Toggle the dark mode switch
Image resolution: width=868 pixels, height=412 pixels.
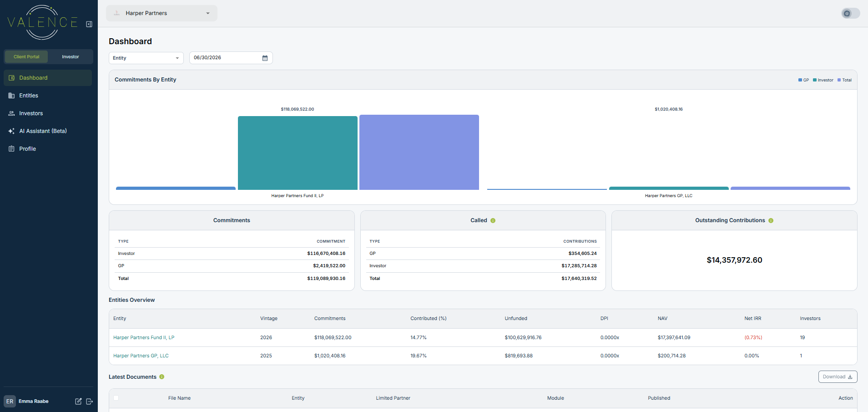point(850,13)
